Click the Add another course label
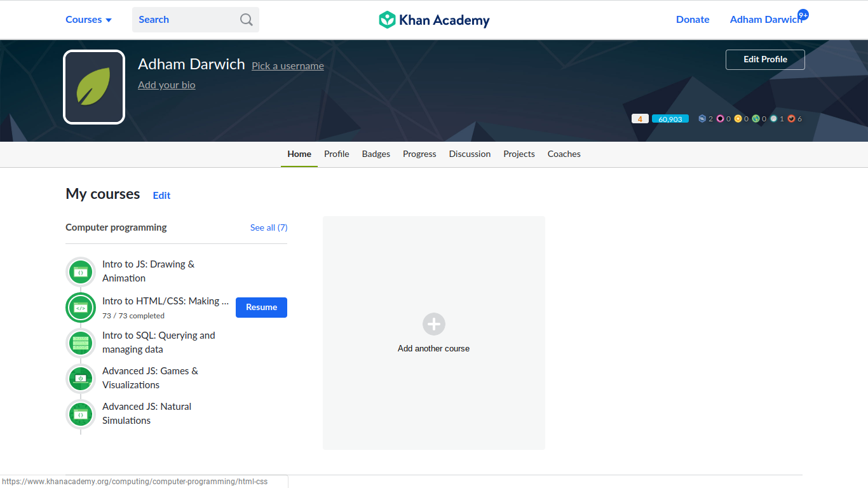 point(434,349)
